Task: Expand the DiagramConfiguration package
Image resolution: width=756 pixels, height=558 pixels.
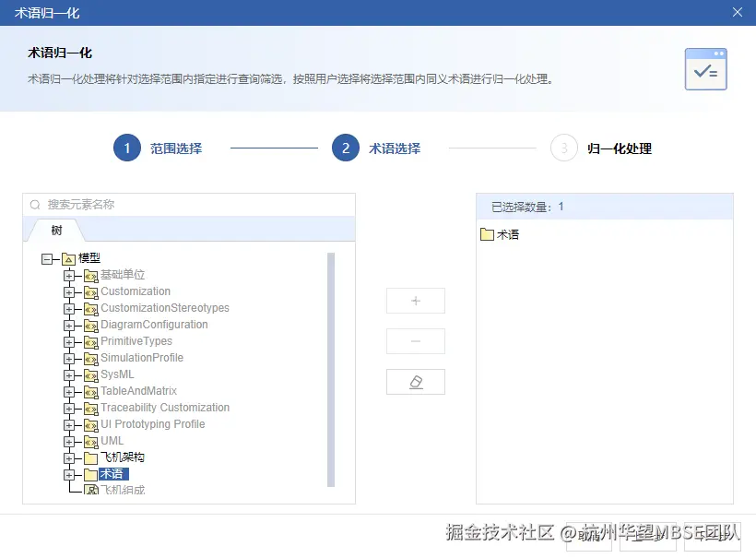Action: [69, 326]
